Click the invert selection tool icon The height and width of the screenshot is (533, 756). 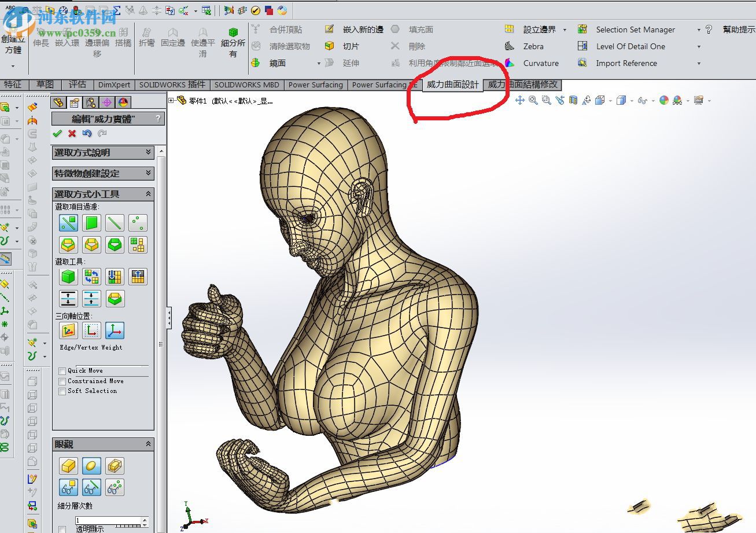91,277
